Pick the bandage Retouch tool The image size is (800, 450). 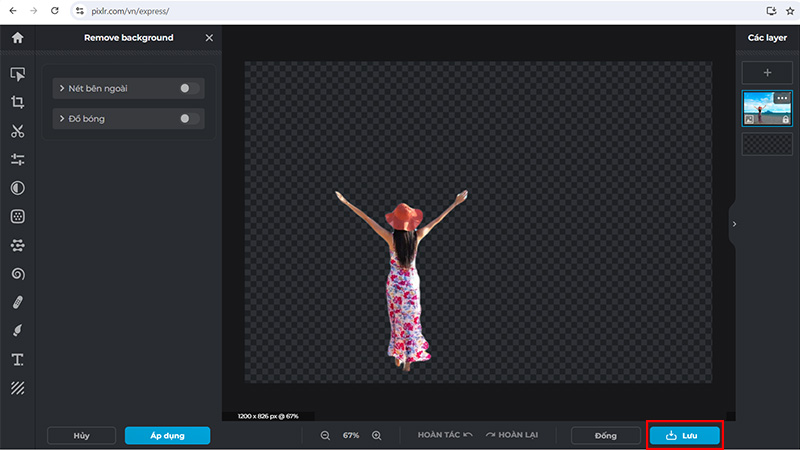[17, 302]
